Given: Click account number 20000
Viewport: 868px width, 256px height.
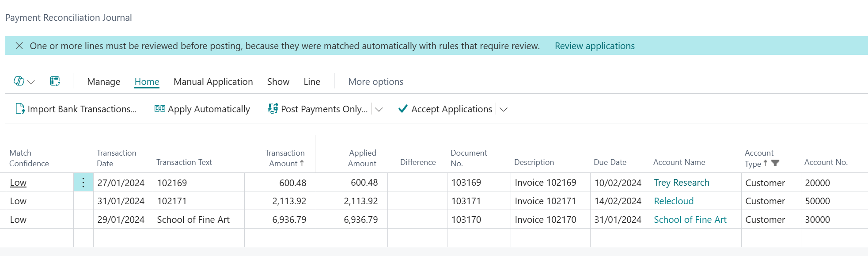Looking at the screenshot, I should click(x=834, y=183).
